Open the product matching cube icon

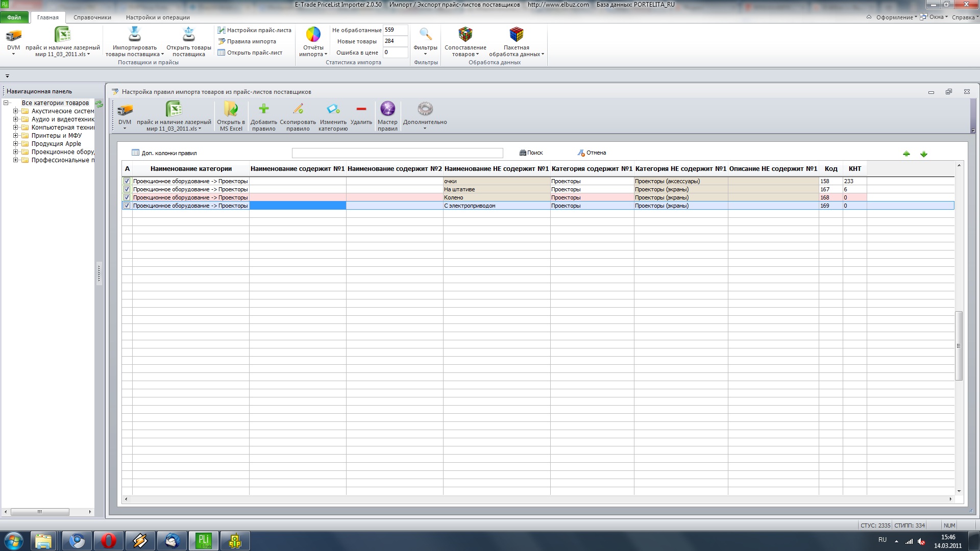tap(465, 35)
